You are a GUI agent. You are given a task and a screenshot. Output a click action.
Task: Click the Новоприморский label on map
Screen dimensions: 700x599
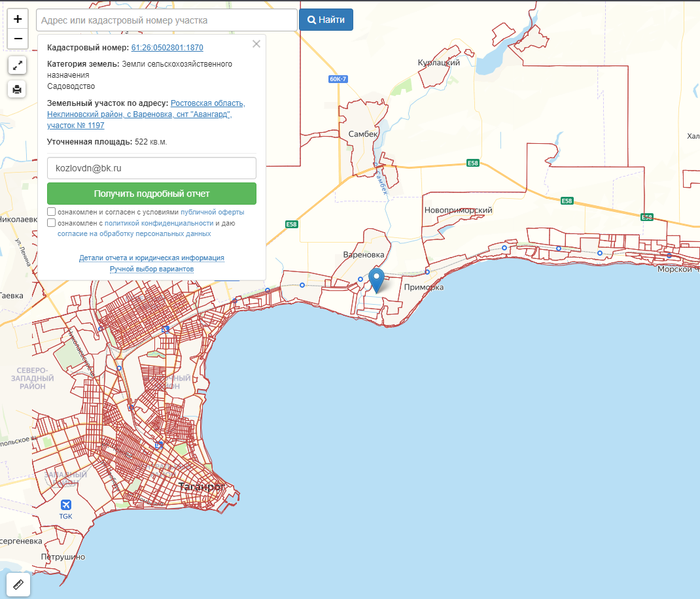458,210
